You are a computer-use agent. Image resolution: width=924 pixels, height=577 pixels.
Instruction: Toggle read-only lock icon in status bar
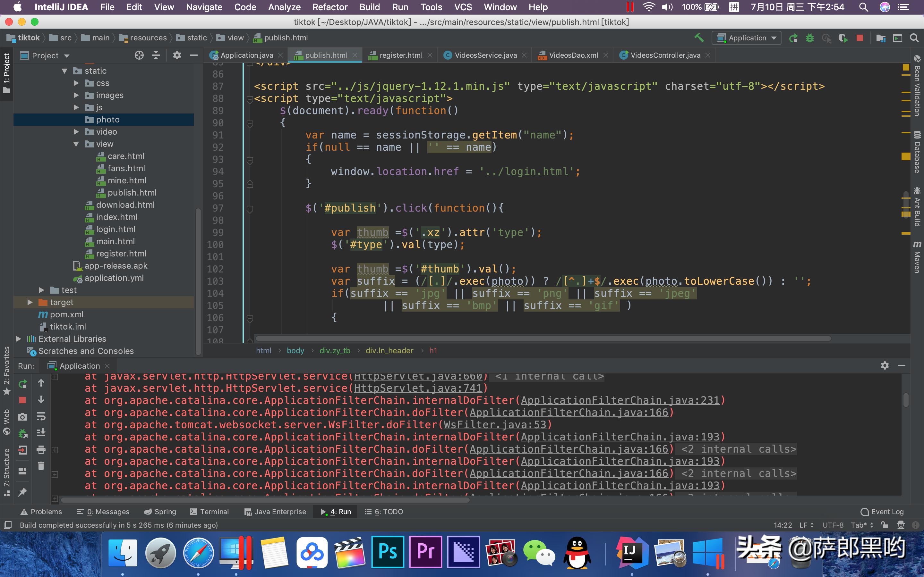(x=884, y=525)
